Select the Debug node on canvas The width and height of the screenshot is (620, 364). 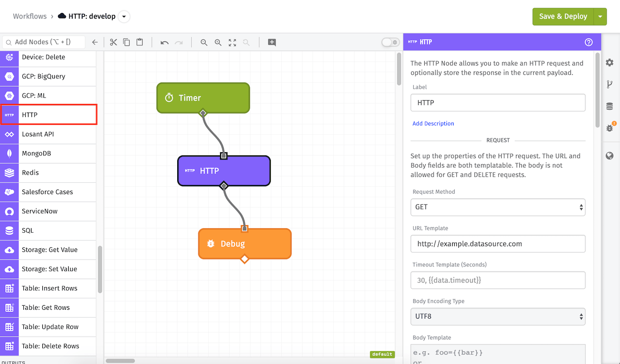coord(245,243)
